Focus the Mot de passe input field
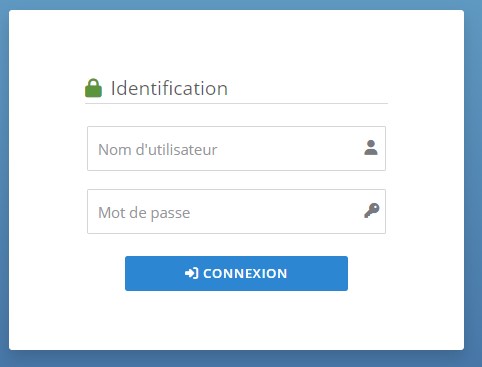482x367 pixels. (x=236, y=211)
